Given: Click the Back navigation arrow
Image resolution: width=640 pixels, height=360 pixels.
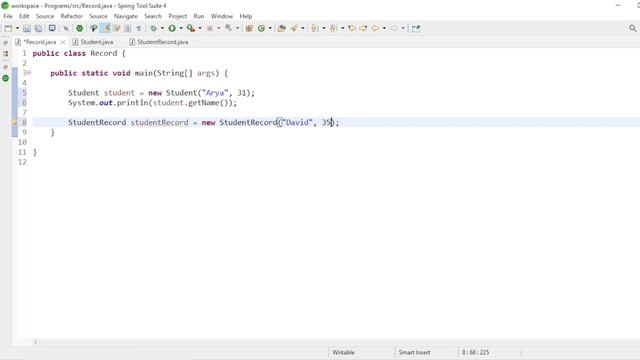Looking at the screenshot, I should [375, 28].
